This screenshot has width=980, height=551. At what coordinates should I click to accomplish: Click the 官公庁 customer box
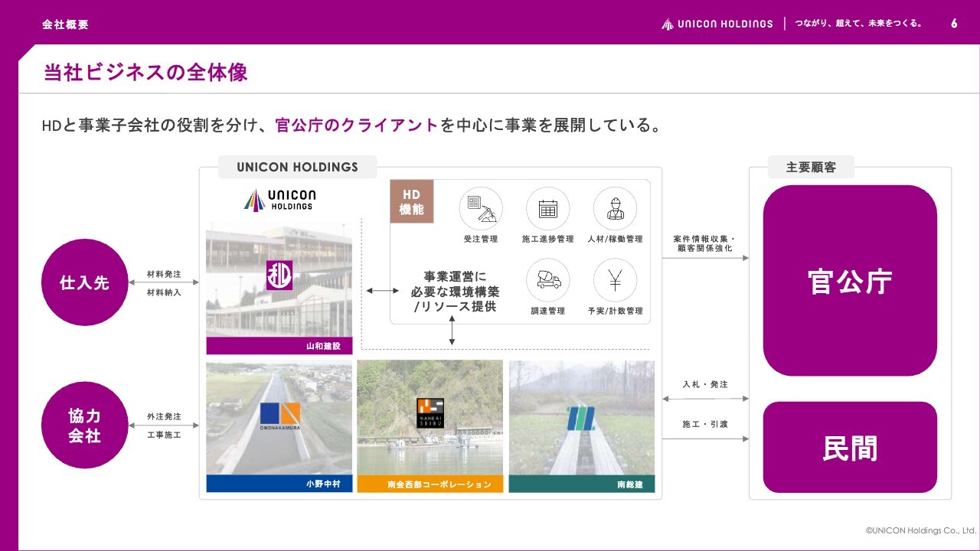point(850,281)
